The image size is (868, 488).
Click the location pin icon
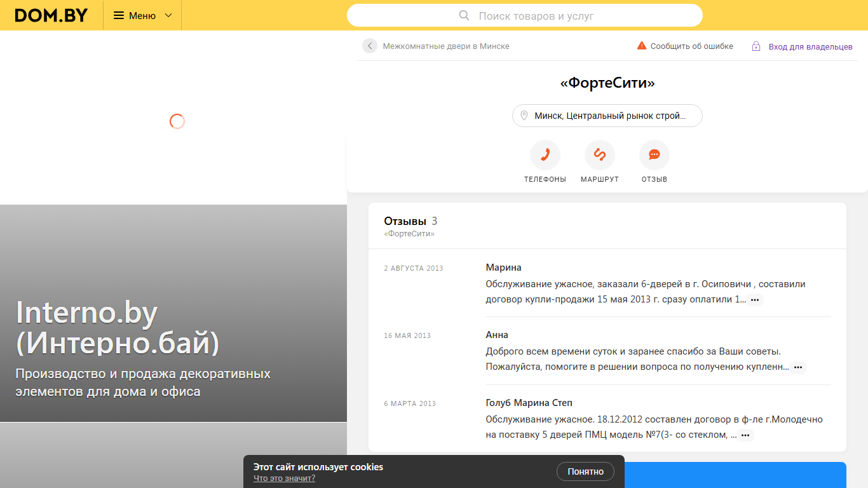524,116
